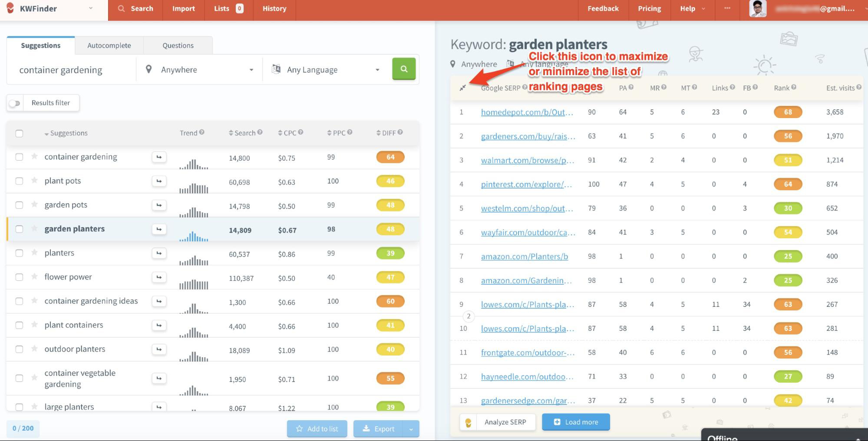Viewport: 868px width, 441px height.
Task: Expand the Export button dropdown arrow
Action: pos(410,428)
